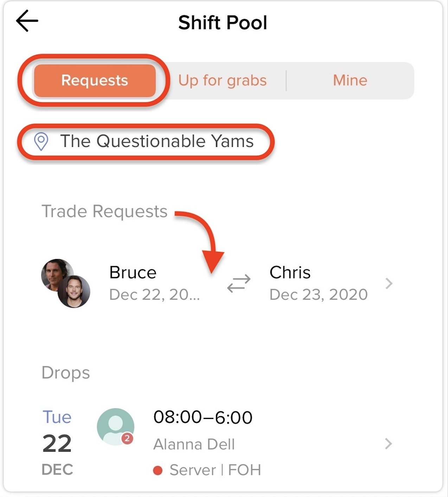448x497 pixels.
Task: Open the 08:00–6:00 dropped shift
Action: pyautogui.click(x=203, y=417)
